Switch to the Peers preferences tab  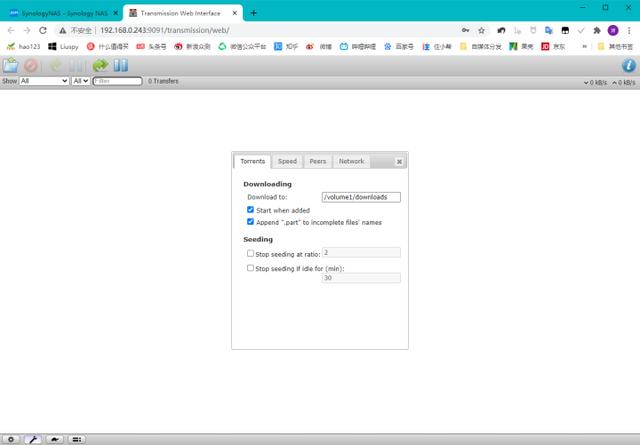click(x=318, y=161)
